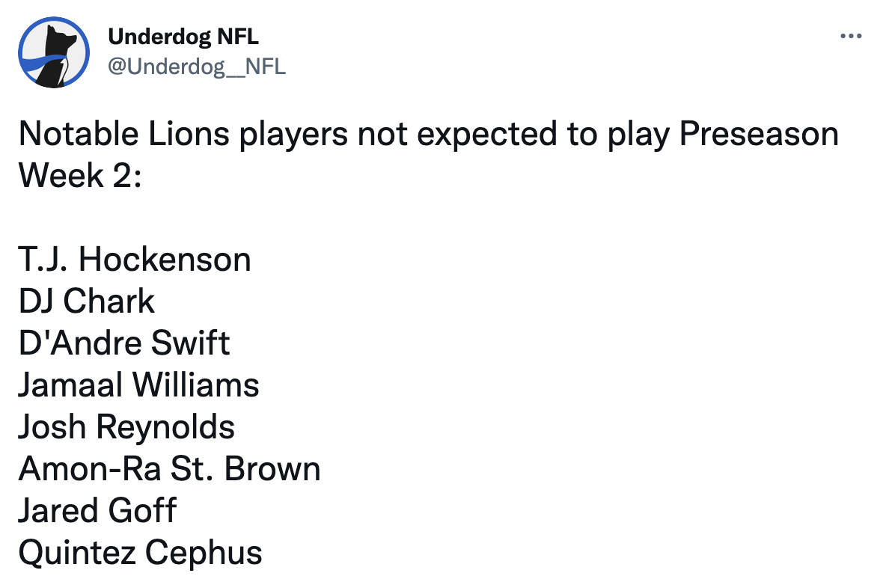Viewport: 886px width, 588px height.
Task: Click the word "not" in the tweet
Action: tap(379, 135)
